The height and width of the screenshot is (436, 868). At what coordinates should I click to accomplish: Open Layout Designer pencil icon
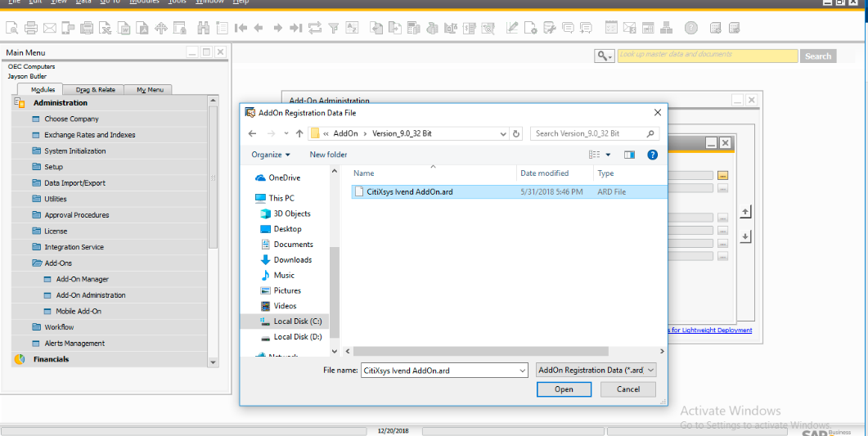(512, 28)
